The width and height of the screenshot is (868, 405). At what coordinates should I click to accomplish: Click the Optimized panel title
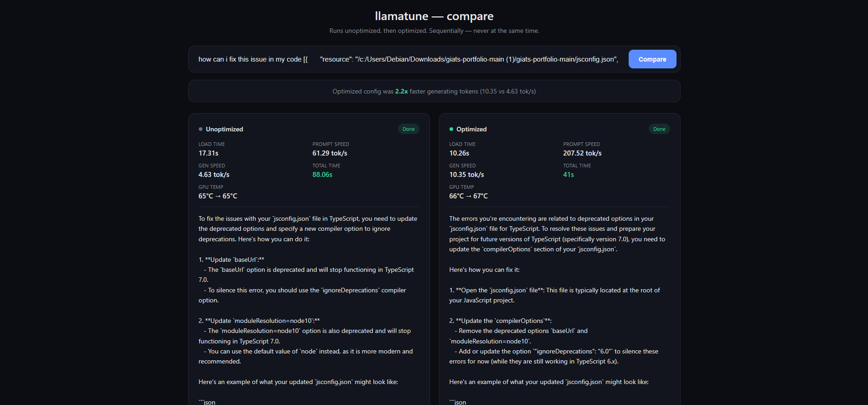click(471, 129)
